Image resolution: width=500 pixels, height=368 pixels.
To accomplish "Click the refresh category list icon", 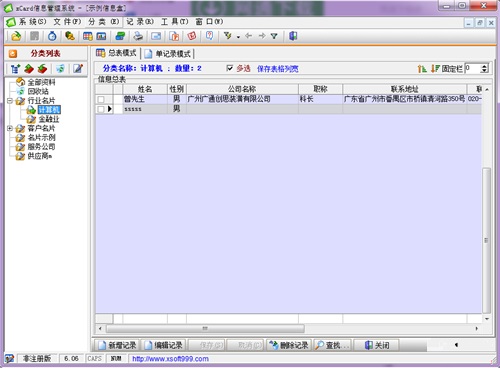I will [x=60, y=69].
